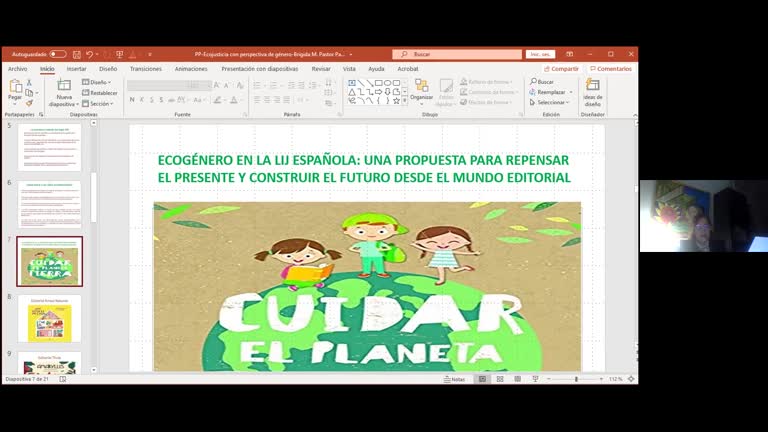
Task: Open Presentación con diapositivas tab
Action: [x=260, y=69]
